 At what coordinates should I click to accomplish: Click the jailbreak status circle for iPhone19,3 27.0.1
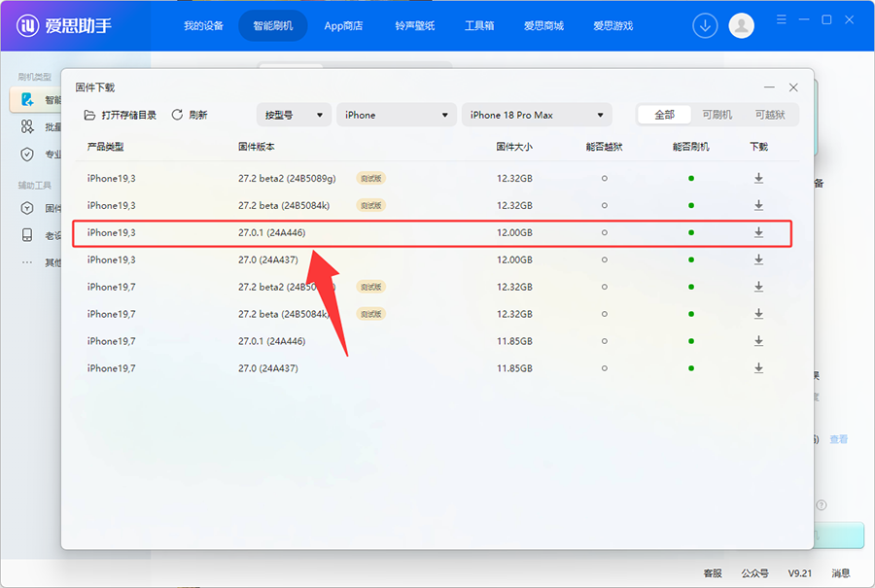tap(604, 232)
